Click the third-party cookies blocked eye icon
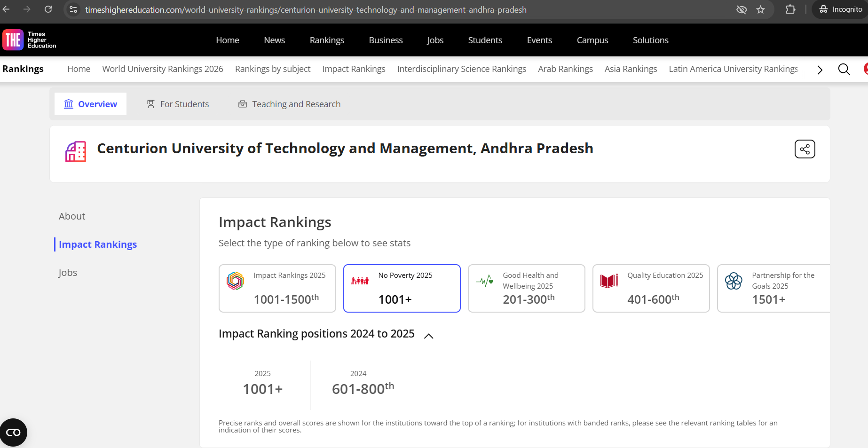Viewport: 868px width, 448px height. tap(742, 9)
